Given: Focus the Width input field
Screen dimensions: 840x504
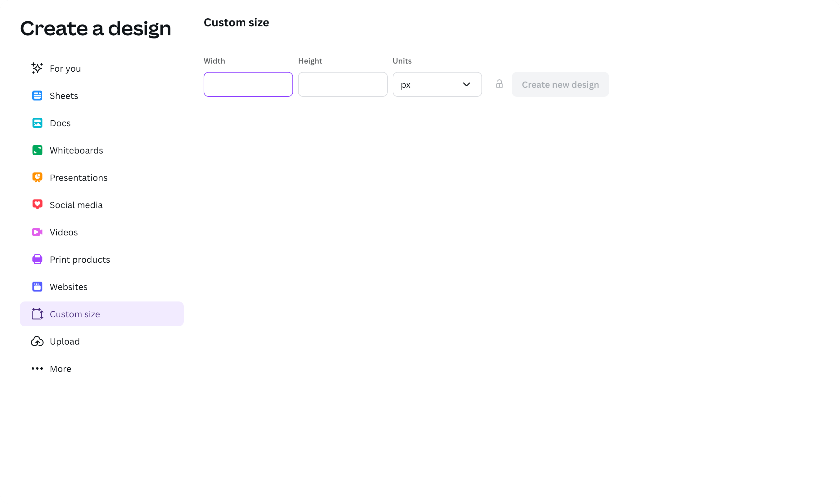Looking at the screenshot, I should (x=248, y=84).
